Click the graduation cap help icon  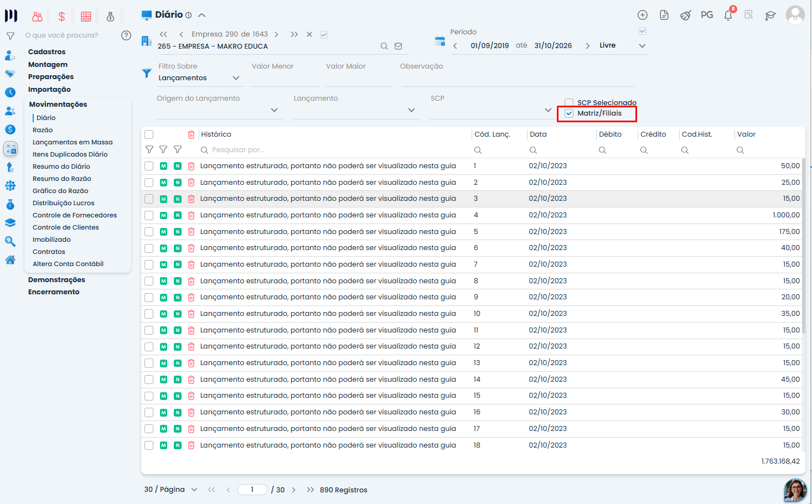[770, 15]
